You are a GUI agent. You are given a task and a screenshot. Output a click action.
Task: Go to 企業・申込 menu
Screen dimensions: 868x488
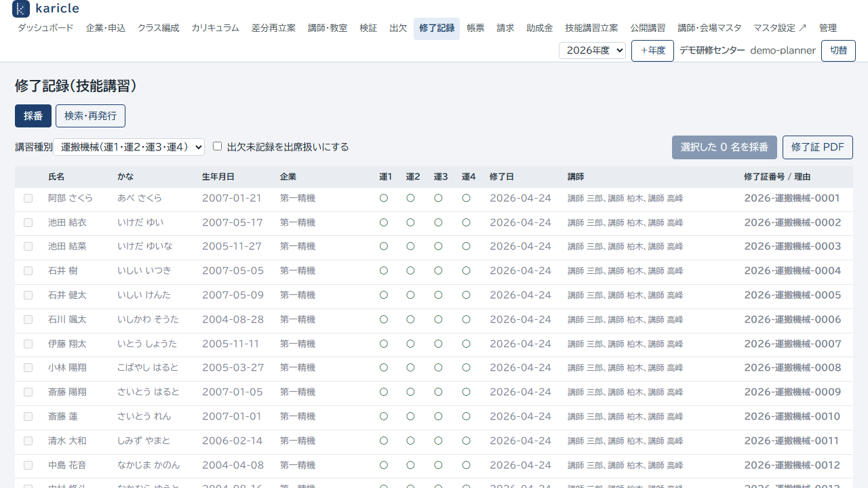(x=106, y=28)
